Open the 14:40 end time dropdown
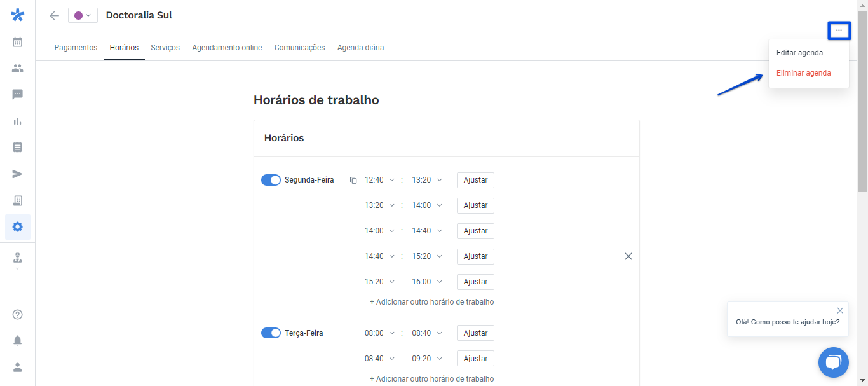Screen dimensions: 868x386 (427, 231)
